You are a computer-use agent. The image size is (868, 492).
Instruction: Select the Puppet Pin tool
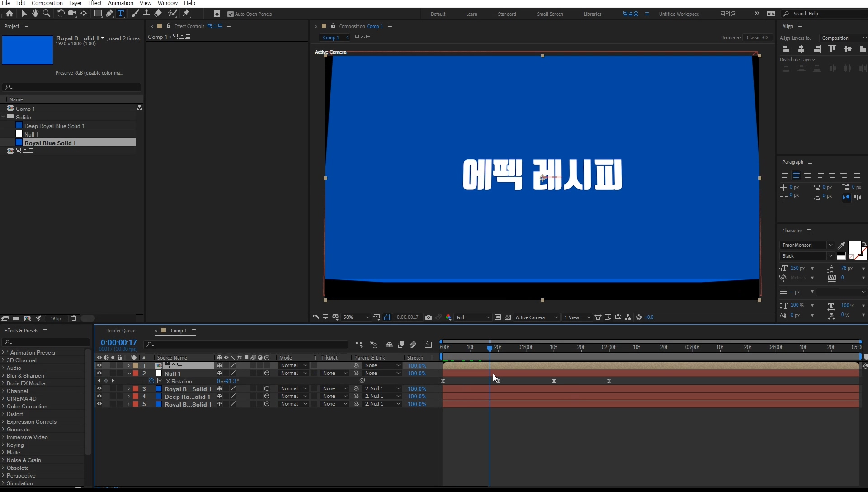point(186,14)
